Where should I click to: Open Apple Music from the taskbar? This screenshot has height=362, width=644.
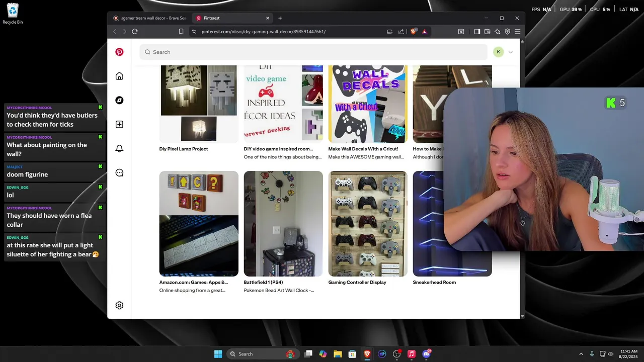pyautogui.click(x=412, y=354)
